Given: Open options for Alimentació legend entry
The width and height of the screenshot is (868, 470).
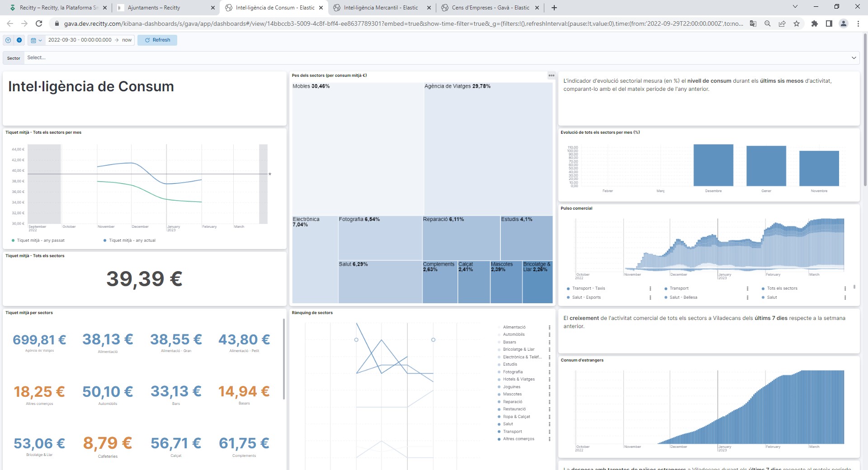Looking at the screenshot, I should tap(550, 327).
